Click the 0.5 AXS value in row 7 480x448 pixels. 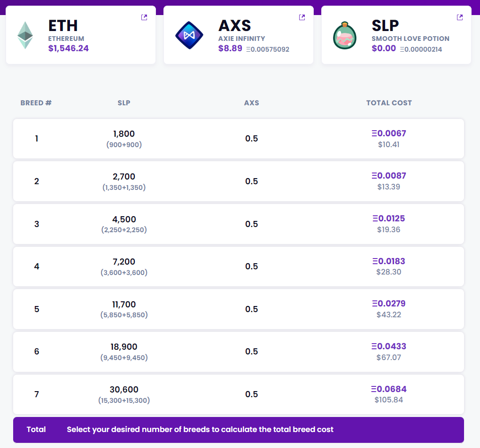[x=252, y=394]
